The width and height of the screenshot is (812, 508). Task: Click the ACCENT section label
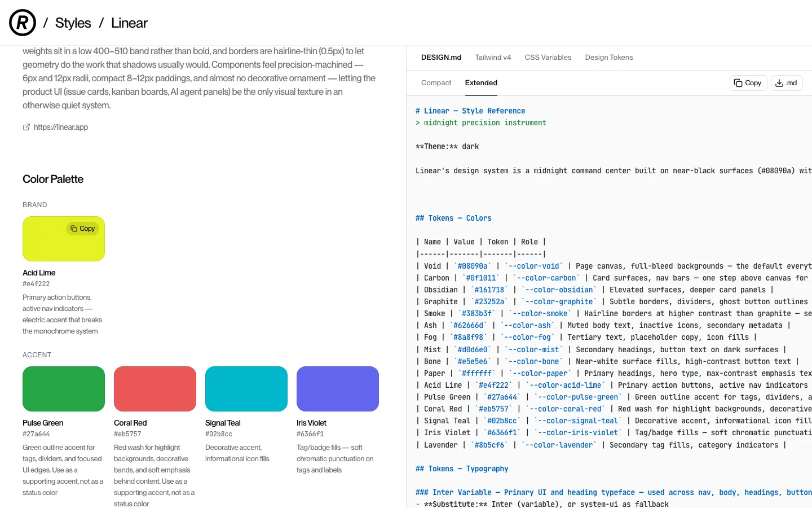coord(37,355)
